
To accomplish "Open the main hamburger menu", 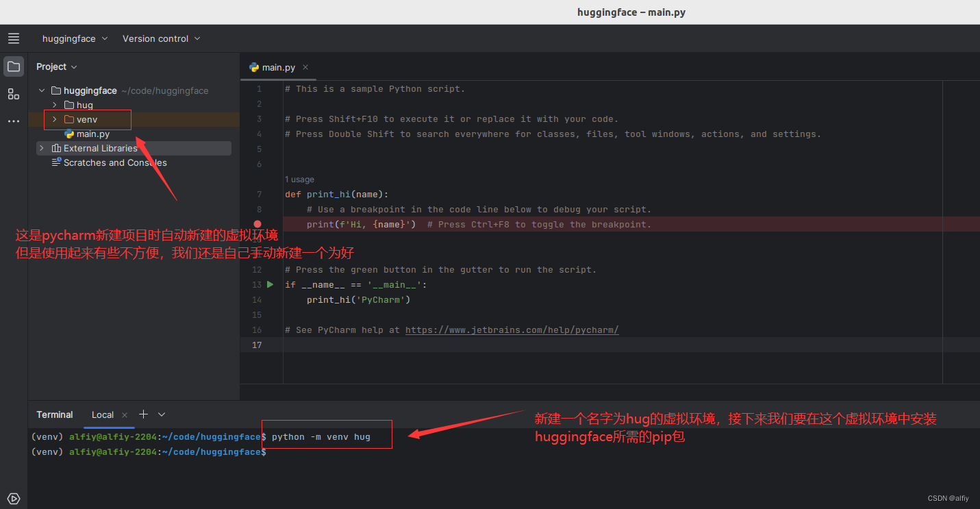I will (x=14, y=38).
